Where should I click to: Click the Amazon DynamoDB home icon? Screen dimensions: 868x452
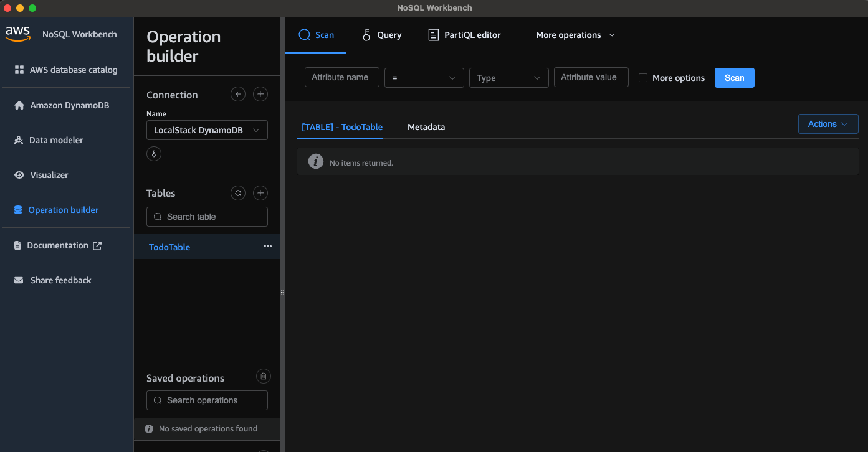tap(19, 105)
